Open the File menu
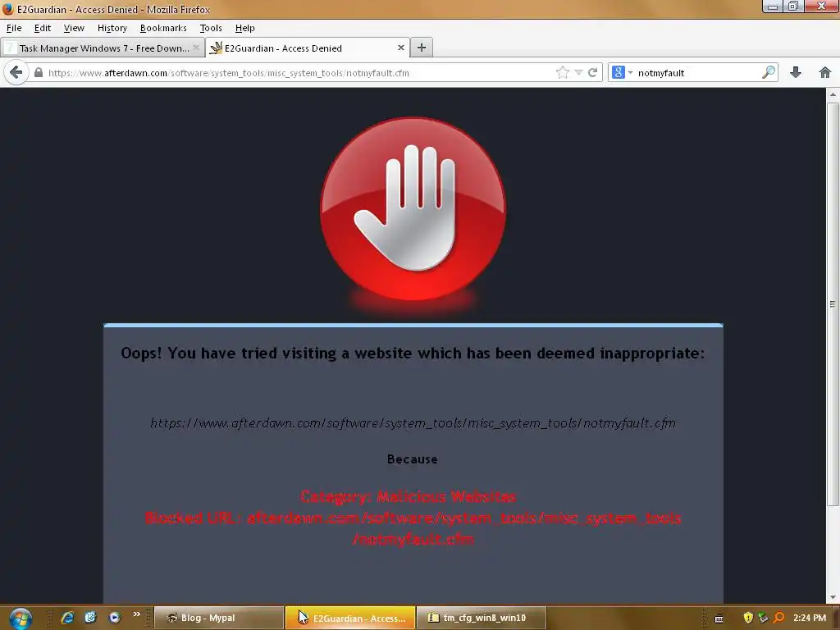The height and width of the screenshot is (630, 840). pos(14,28)
